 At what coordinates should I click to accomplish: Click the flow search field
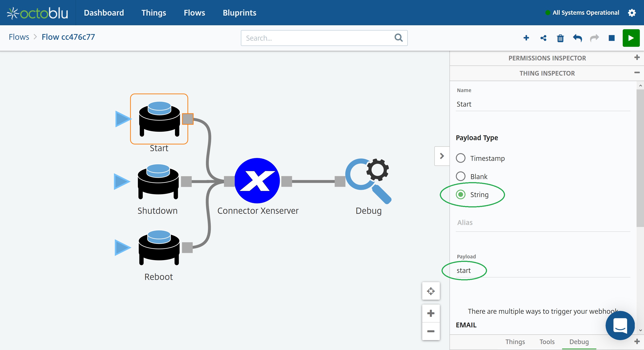[x=317, y=38]
